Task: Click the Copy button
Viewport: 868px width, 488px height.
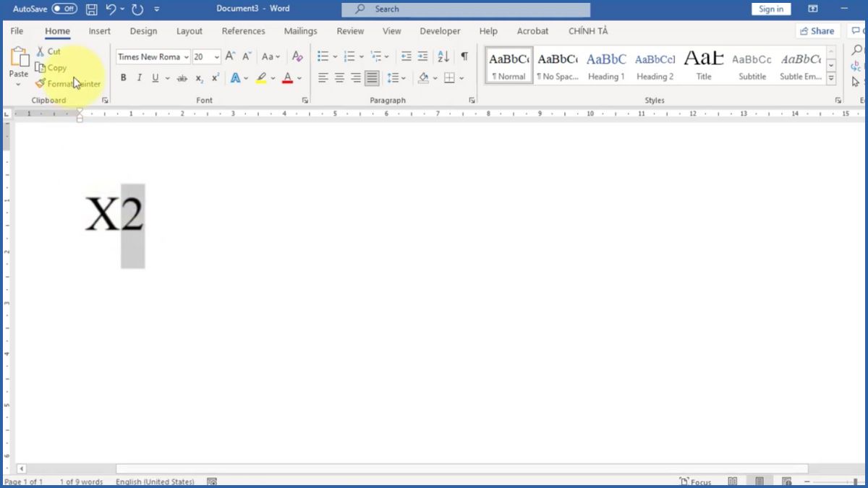Action: pos(51,68)
